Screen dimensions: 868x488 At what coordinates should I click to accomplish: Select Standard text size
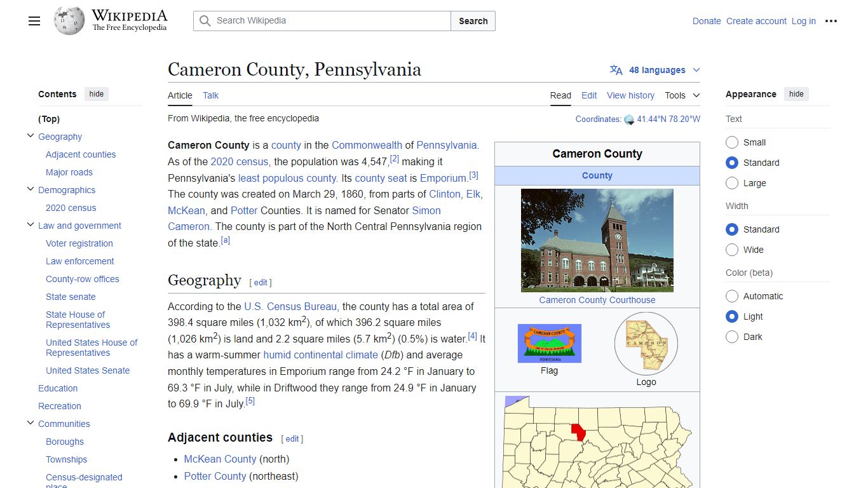(x=732, y=163)
